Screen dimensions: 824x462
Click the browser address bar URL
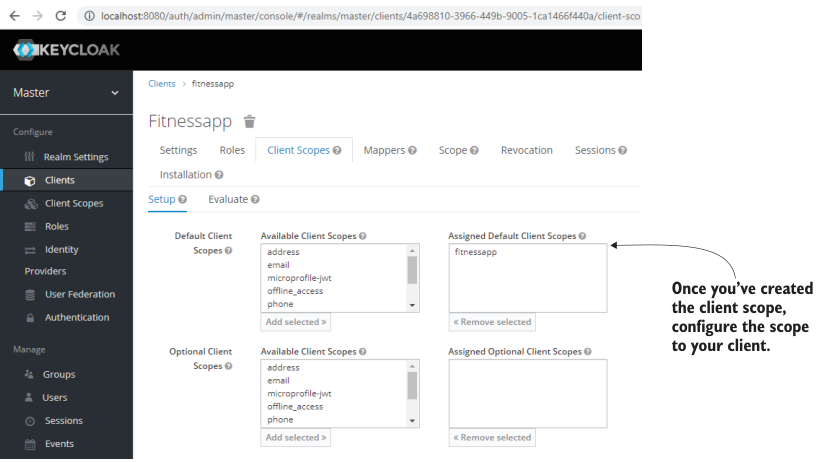[370, 16]
